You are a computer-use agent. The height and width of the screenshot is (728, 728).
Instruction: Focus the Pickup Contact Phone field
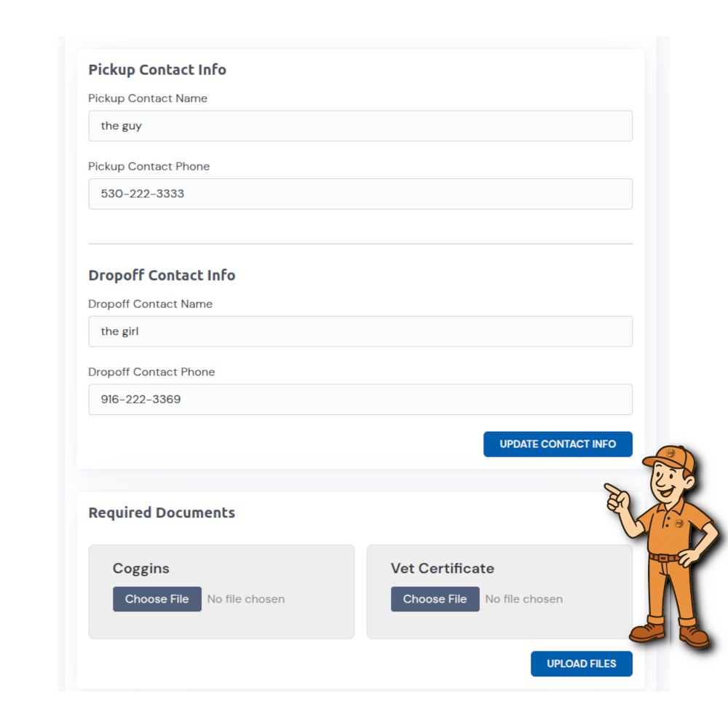[x=360, y=194]
